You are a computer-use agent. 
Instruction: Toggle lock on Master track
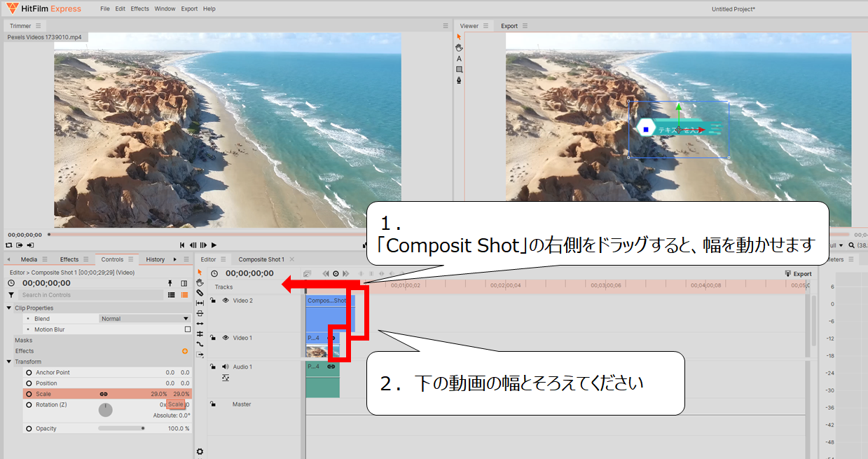(x=213, y=404)
